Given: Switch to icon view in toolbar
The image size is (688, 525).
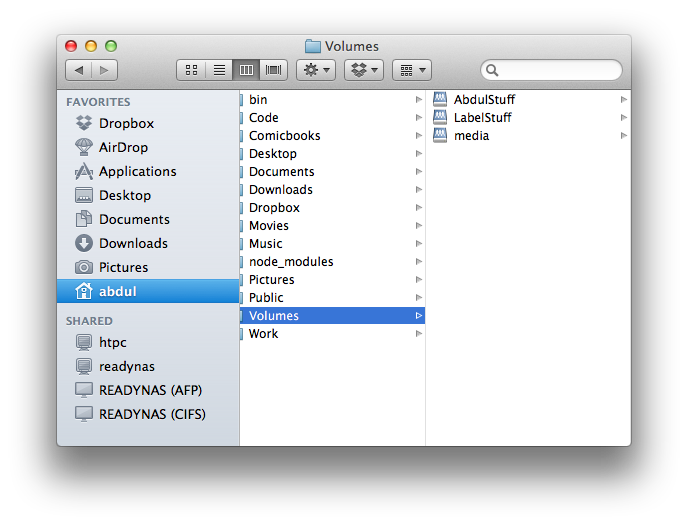Looking at the screenshot, I should click(192, 70).
